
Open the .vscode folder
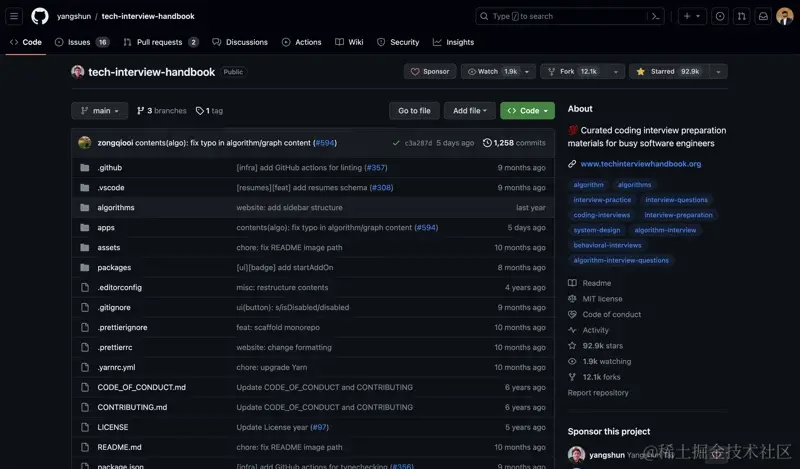(111, 187)
